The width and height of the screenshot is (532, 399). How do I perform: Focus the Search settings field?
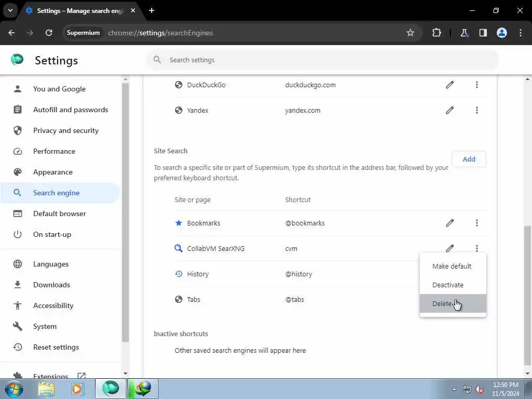(322, 60)
